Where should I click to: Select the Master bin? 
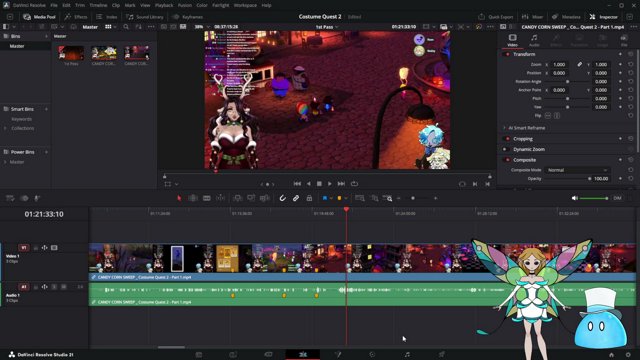(17, 46)
